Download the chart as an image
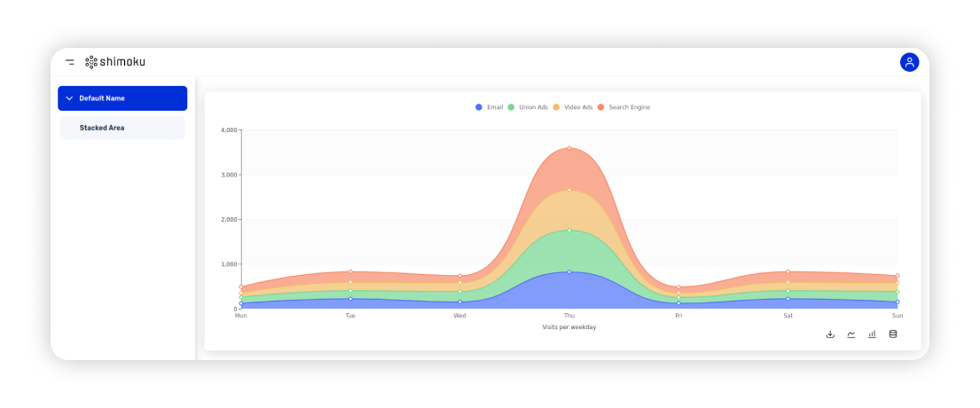The height and width of the screenshot is (408, 980). click(x=830, y=334)
